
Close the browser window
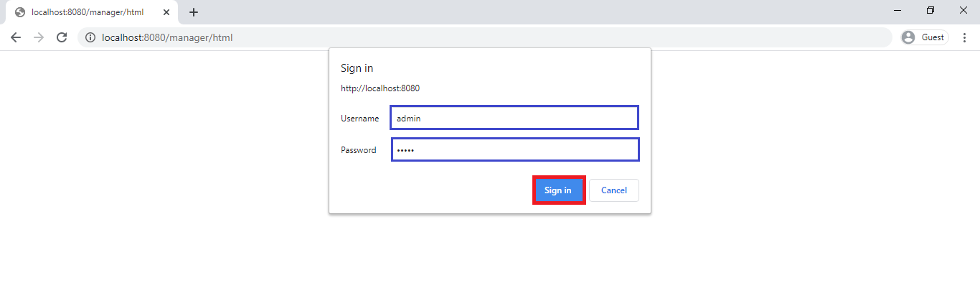963,10
